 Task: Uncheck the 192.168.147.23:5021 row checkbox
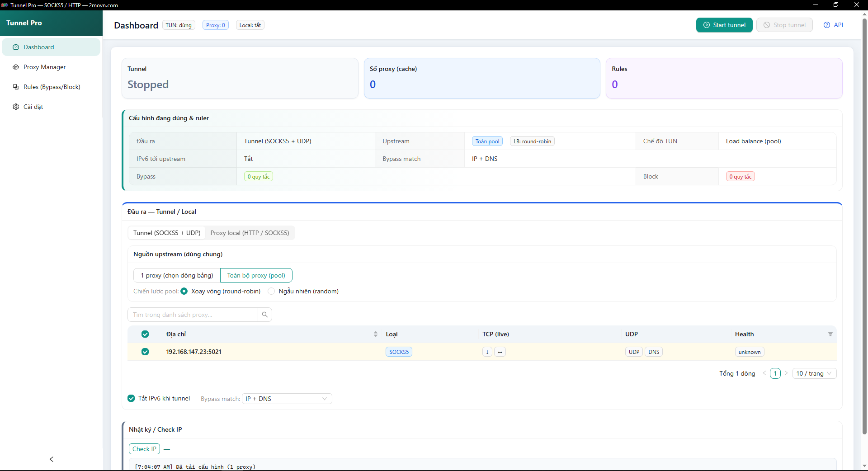click(x=145, y=352)
